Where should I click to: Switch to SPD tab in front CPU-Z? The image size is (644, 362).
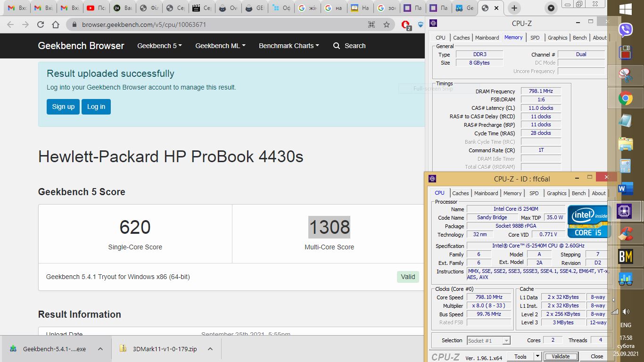point(534,193)
